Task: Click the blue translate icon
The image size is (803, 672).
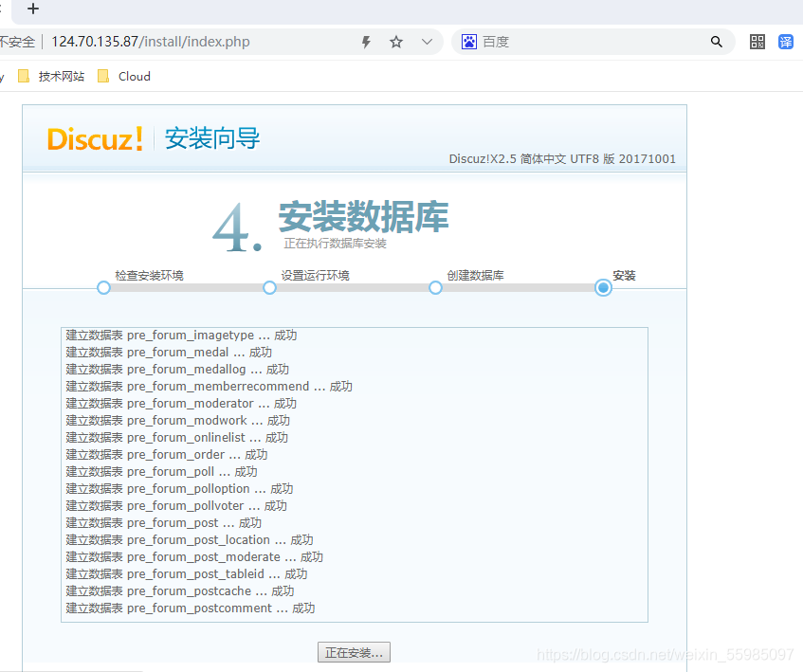Action: coord(786,42)
